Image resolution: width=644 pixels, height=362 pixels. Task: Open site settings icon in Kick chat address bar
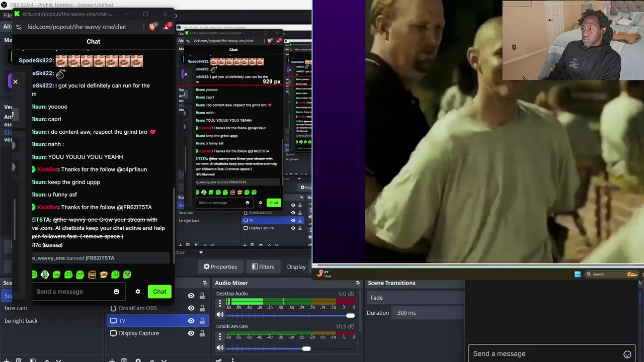19,27
